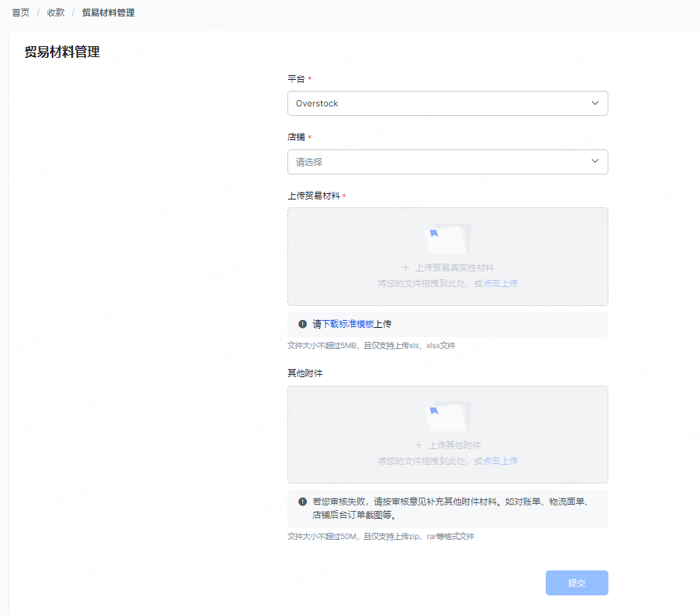Click the plus icon beside 上传贸易真实性材料

tap(406, 268)
